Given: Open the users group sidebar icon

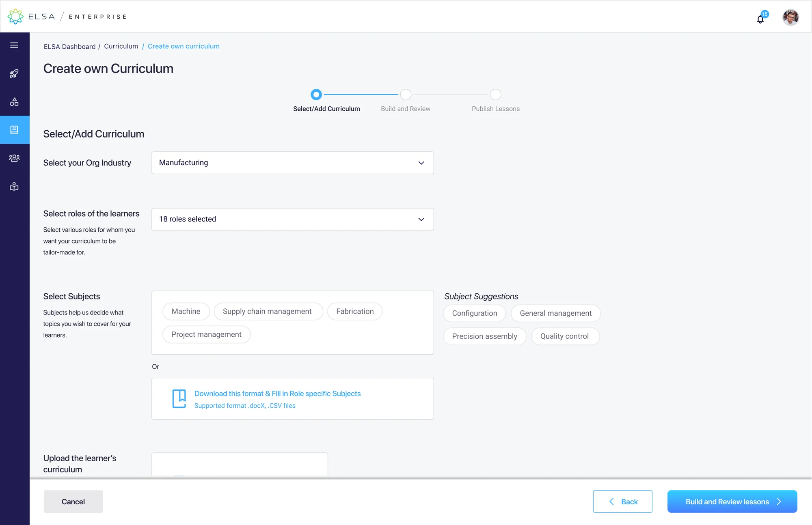Looking at the screenshot, I should pos(14,158).
